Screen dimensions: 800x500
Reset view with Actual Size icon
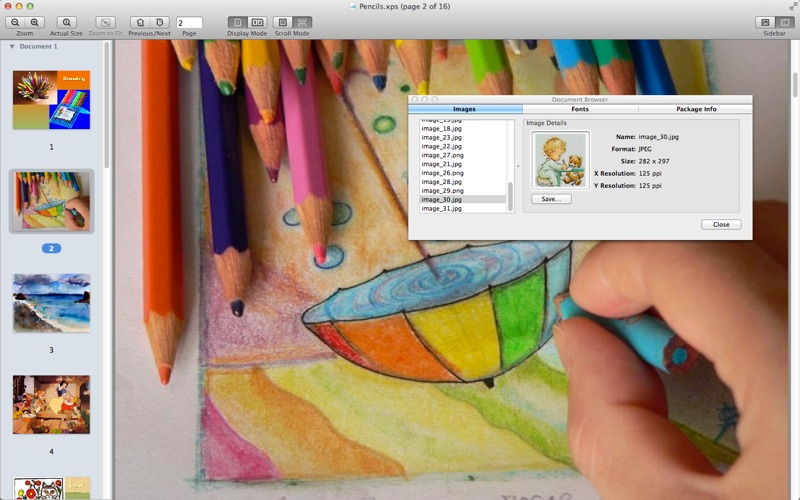67,22
